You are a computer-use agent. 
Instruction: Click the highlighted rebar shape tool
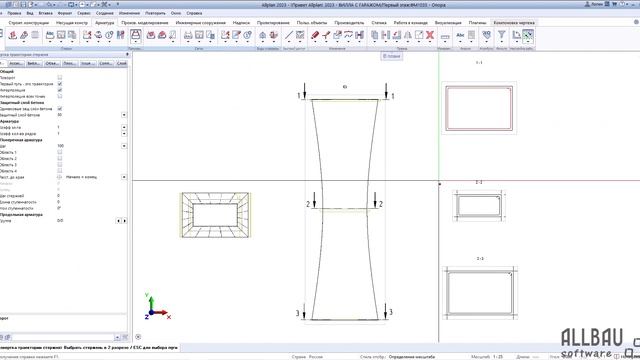136,36
